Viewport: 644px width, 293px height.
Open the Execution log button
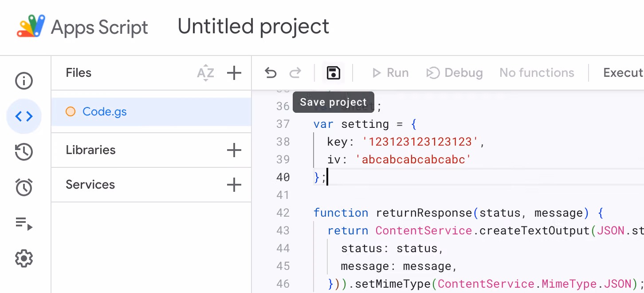click(x=623, y=73)
